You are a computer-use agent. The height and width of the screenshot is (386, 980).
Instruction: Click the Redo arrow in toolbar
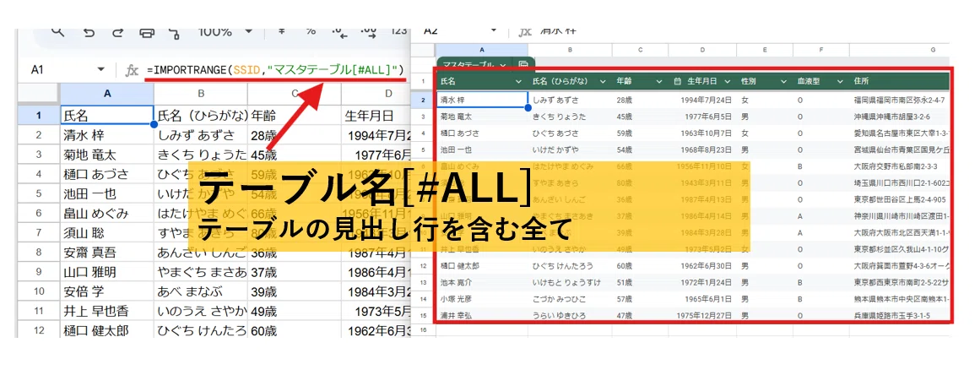pos(117,32)
